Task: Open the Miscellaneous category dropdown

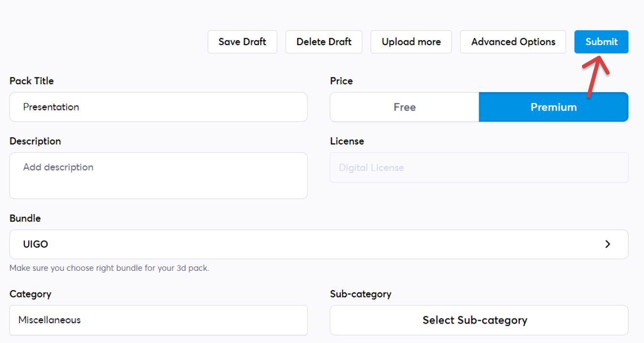Action: [159, 320]
